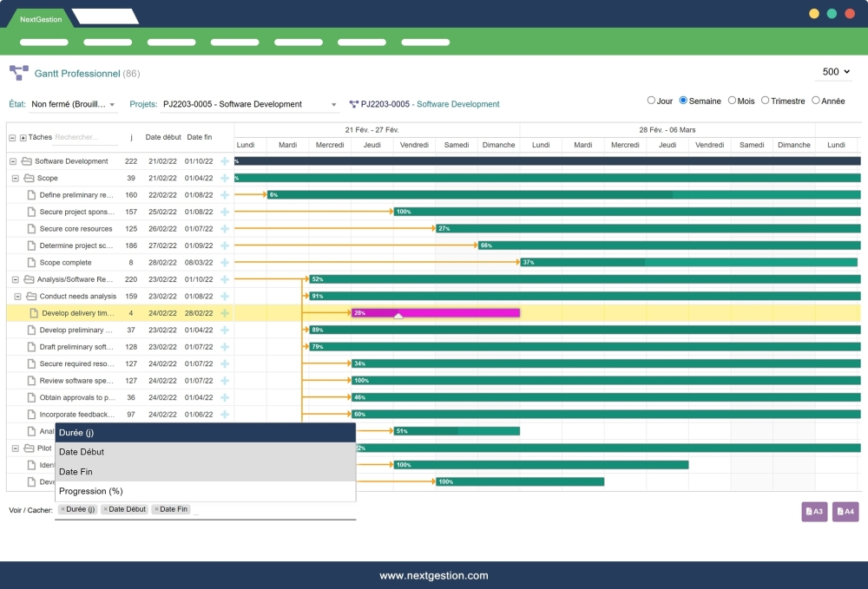Click the Gantt Professionnel logo icon
Image resolution: width=868 pixels, height=589 pixels.
pyautogui.click(x=17, y=73)
